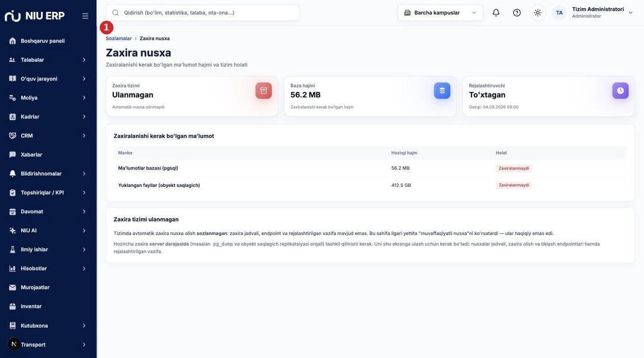Expand the Kutubxona submenu chevron

84,326
